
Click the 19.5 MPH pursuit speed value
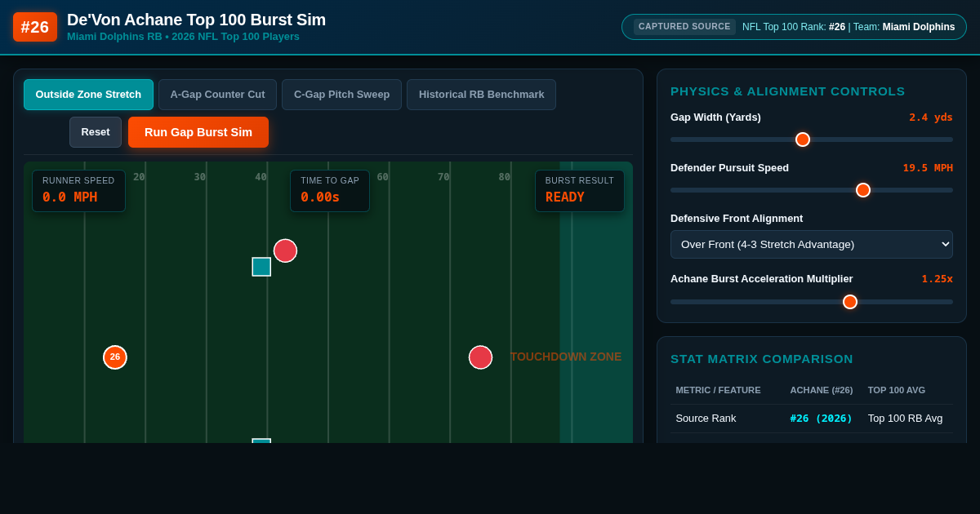928,168
